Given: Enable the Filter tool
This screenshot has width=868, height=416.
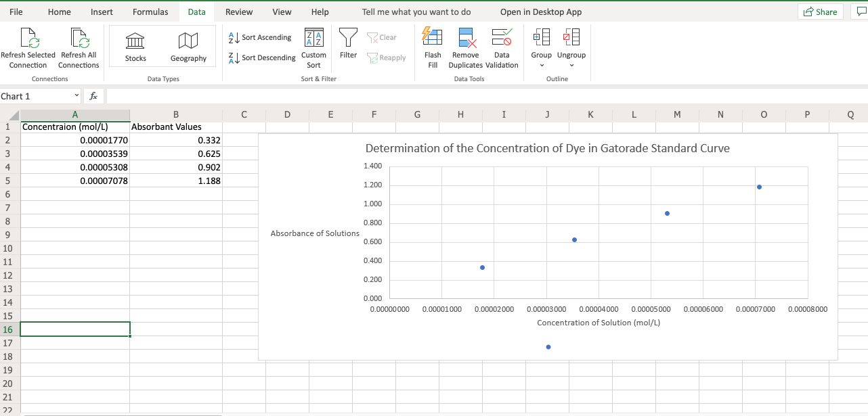Looking at the screenshot, I should click(x=347, y=46).
